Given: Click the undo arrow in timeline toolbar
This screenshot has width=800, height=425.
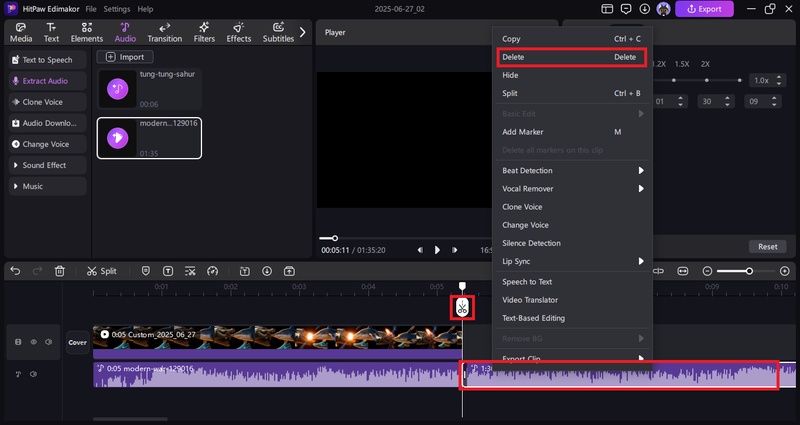Looking at the screenshot, I should 13,271.
